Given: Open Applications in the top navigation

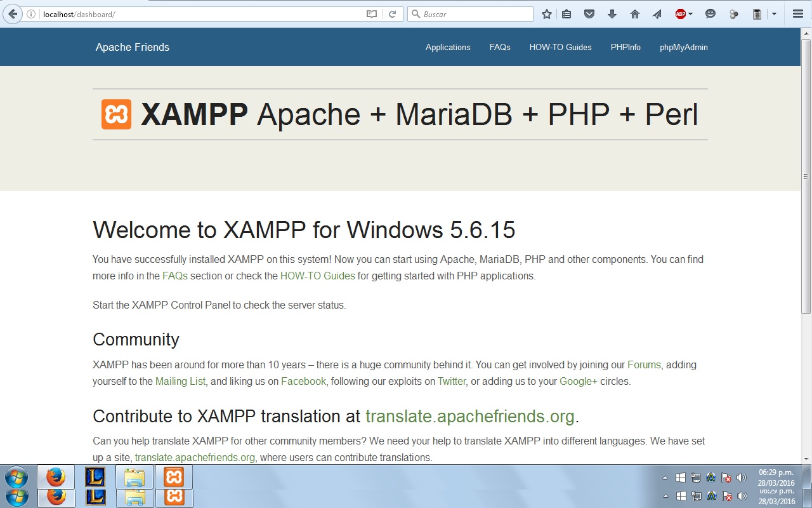Looking at the screenshot, I should (x=448, y=47).
